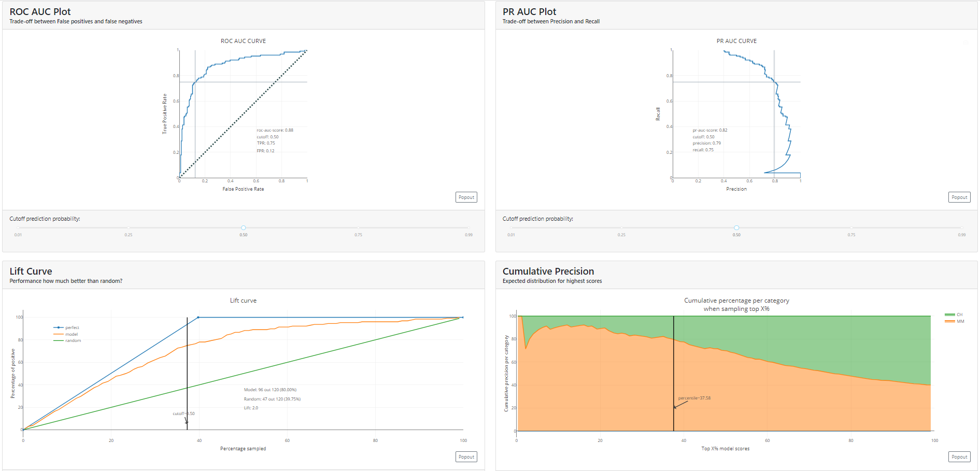Image resolution: width=980 pixels, height=471 pixels.
Task: Click the 'ROC AUC CURVE' chart title
Action: click(x=243, y=41)
